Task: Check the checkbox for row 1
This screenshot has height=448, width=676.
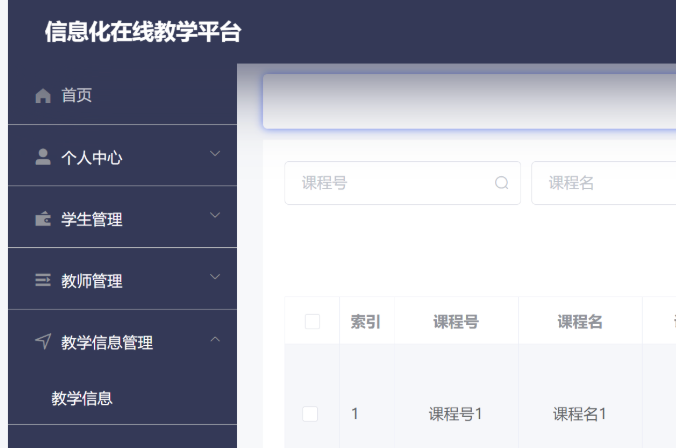Action: tap(311, 413)
